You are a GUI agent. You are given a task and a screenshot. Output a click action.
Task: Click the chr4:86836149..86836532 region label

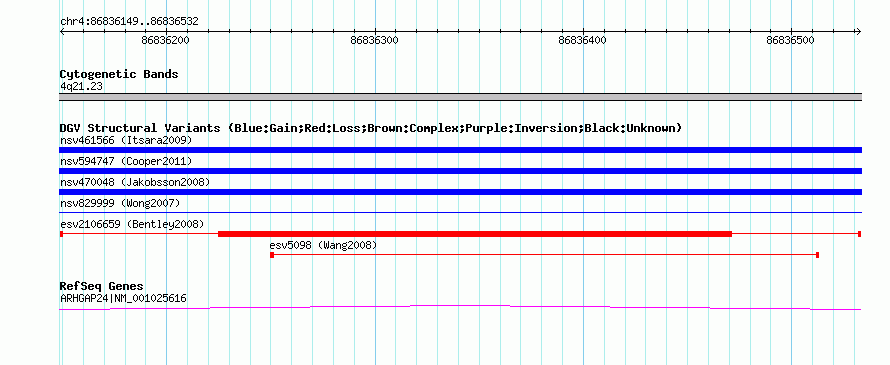point(129,22)
